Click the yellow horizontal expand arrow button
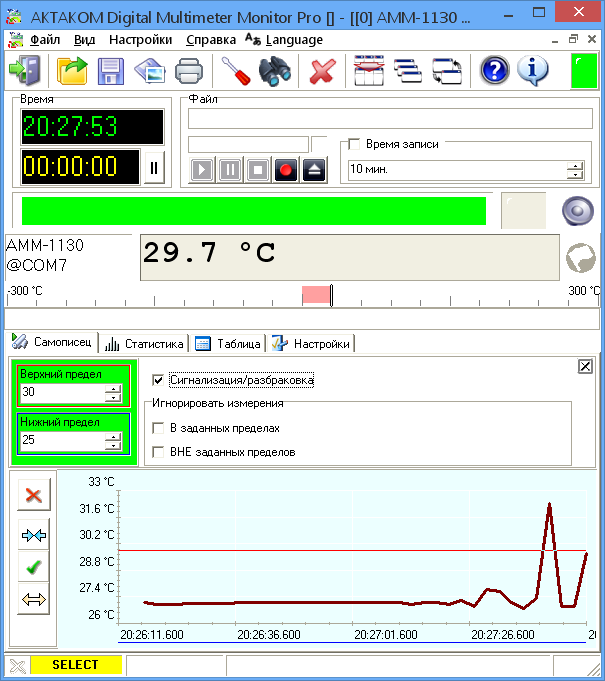The image size is (605, 681). [33, 599]
